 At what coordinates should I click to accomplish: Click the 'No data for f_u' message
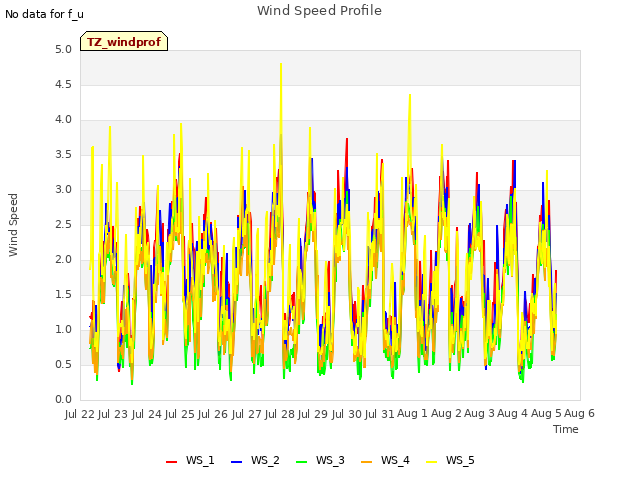pos(44,14)
